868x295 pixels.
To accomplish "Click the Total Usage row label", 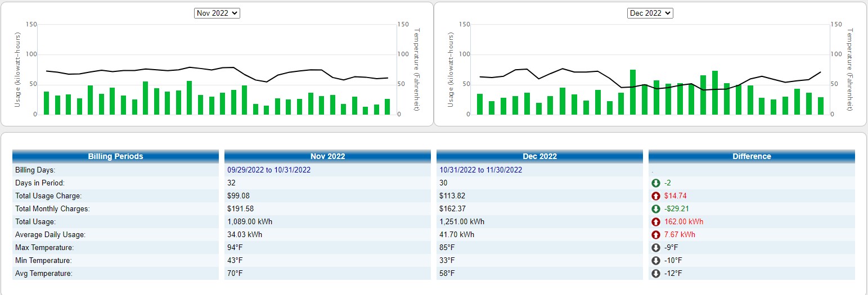I will point(35,222).
